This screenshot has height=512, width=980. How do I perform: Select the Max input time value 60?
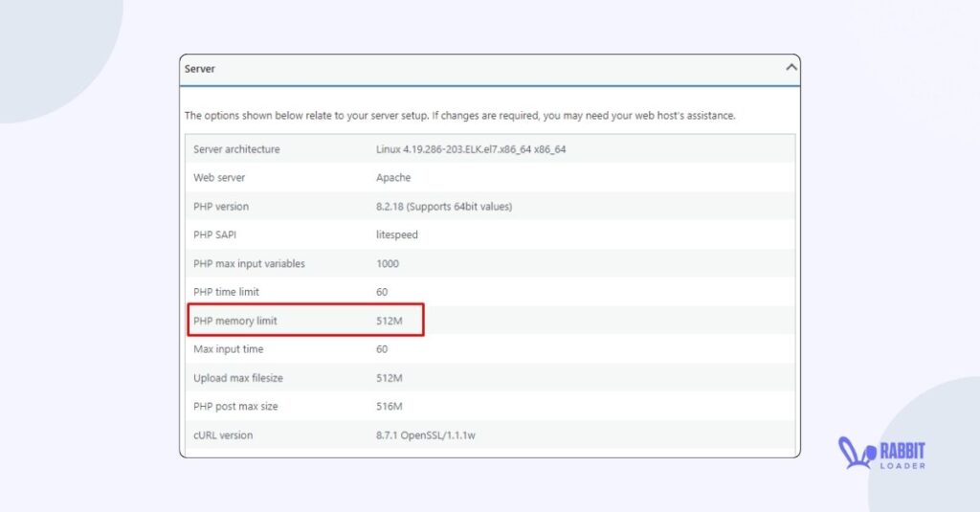point(382,349)
